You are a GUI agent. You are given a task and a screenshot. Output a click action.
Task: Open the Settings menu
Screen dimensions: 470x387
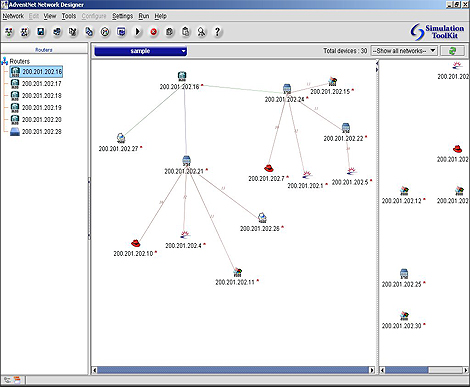(x=122, y=16)
